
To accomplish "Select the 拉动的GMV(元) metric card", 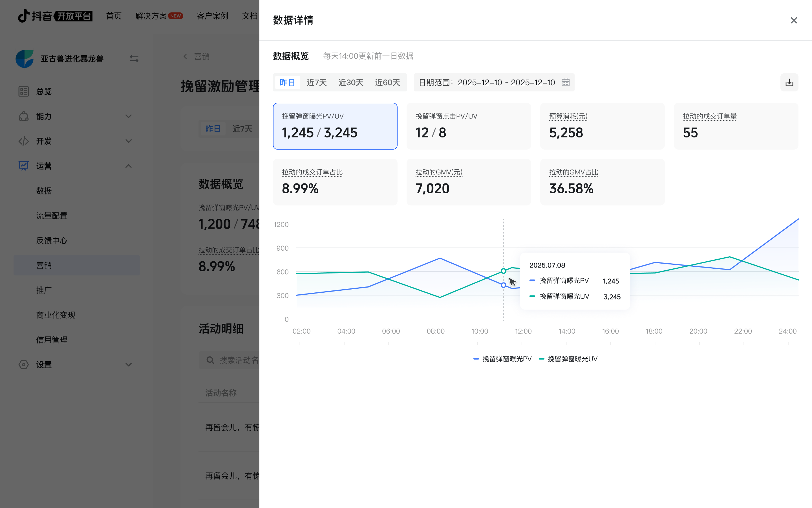I will [468, 182].
